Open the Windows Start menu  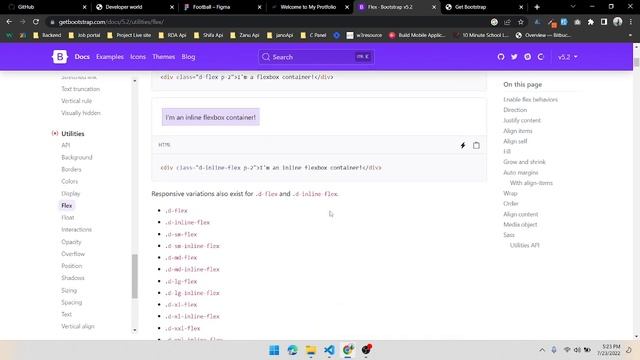pos(274,350)
